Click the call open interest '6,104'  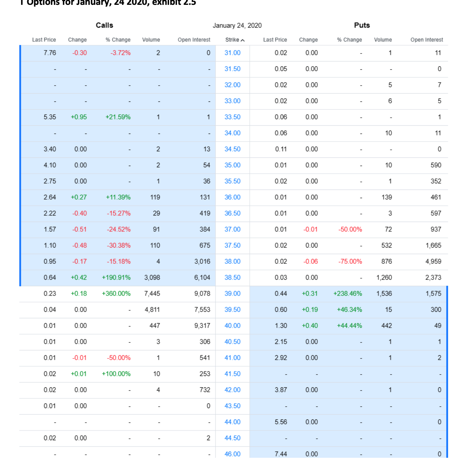202,278
